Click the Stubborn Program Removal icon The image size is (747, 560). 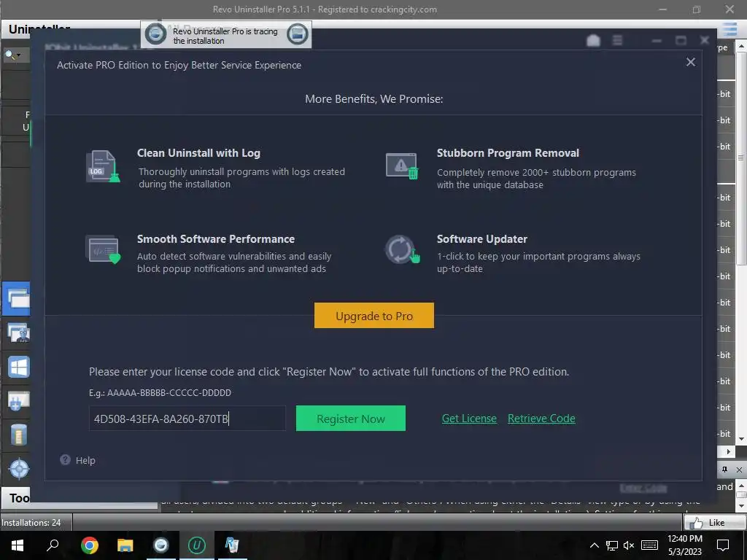(403, 166)
